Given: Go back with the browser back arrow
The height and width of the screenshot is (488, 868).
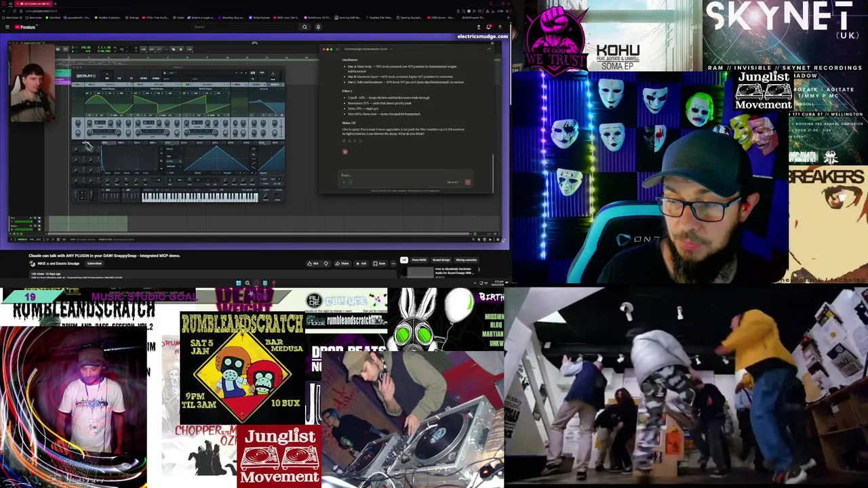Looking at the screenshot, I should coord(3,11).
